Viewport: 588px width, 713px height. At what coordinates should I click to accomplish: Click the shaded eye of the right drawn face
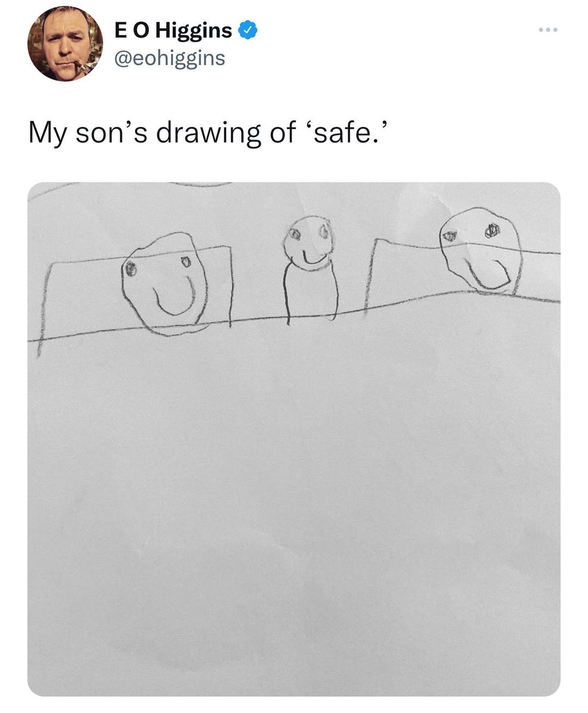pyautogui.click(x=493, y=230)
